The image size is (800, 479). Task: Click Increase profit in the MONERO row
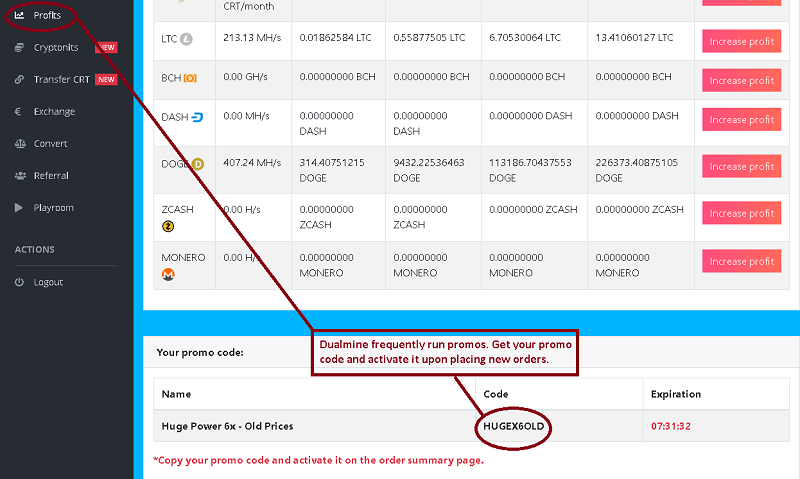(x=741, y=262)
